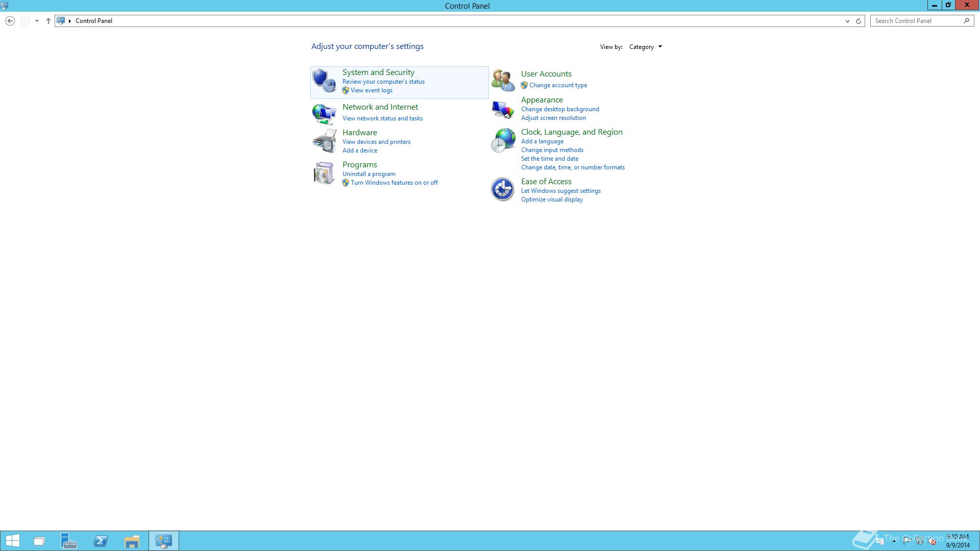The width and height of the screenshot is (980, 551).
Task: Open File Explorer from the taskbar
Action: pos(132,541)
